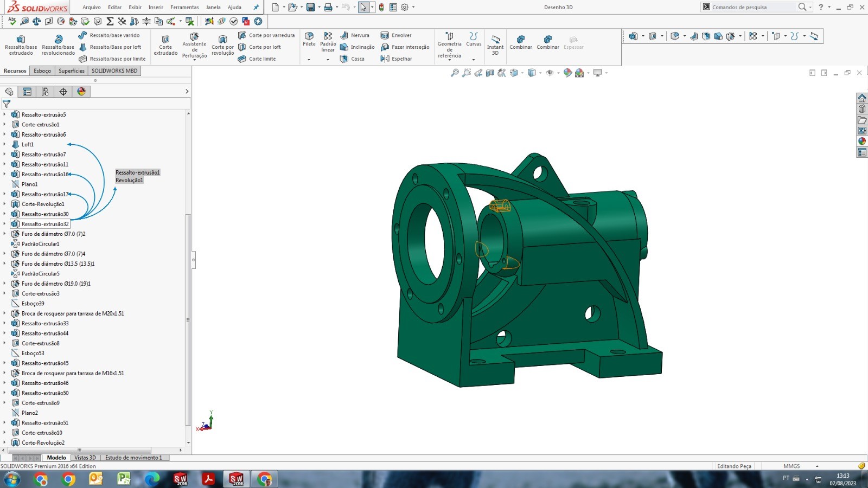Screen dimensions: 868x488
Task: Open Geometria de referência tool
Action: [450, 45]
